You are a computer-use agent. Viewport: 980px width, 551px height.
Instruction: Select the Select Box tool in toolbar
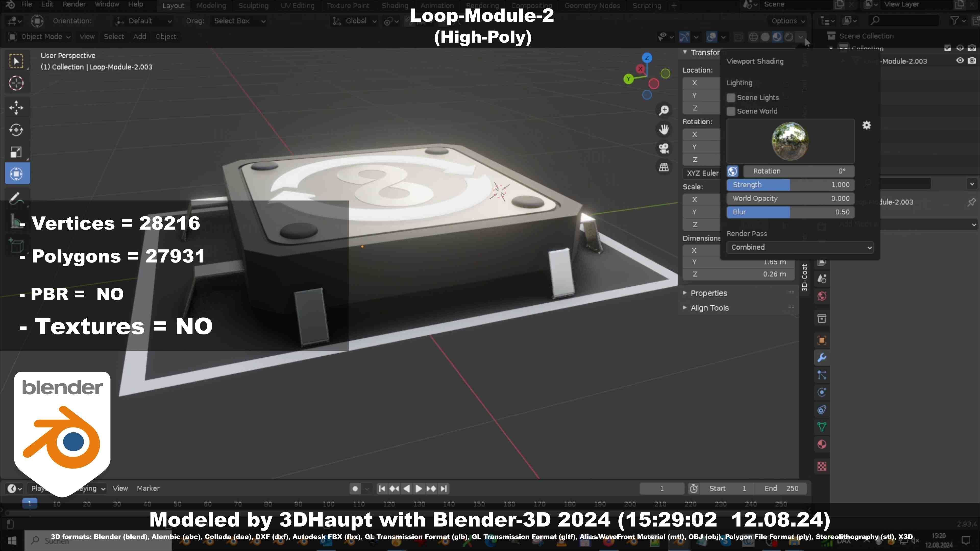(16, 61)
